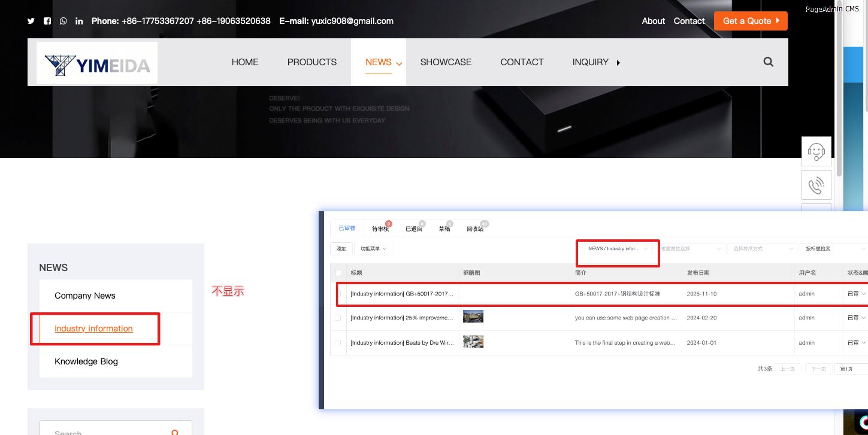This screenshot has width=868, height=435.
Task: Open the Industry information sidebar link
Action: (93, 328)
